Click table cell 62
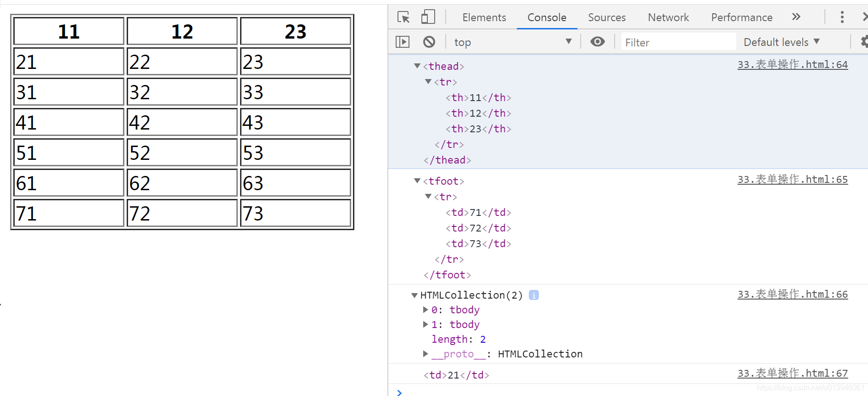The height and width of the screenshot is (396, 868). (182, 183)
